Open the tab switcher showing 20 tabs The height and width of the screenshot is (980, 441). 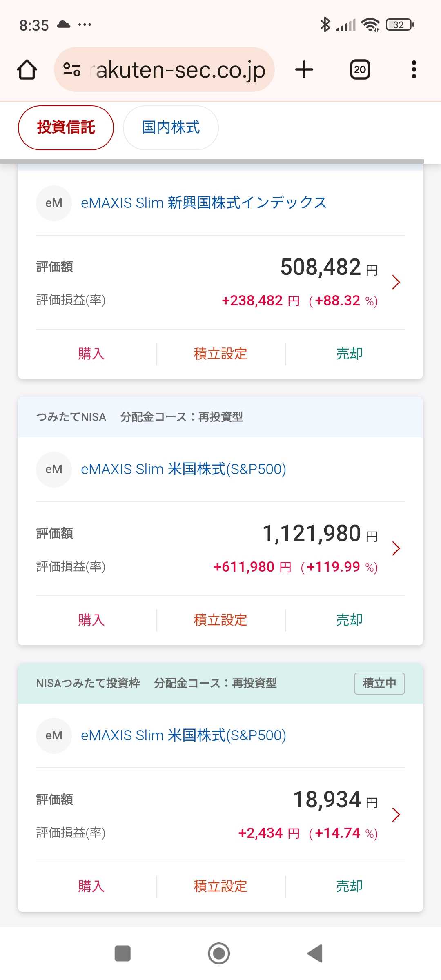(360, 69)
